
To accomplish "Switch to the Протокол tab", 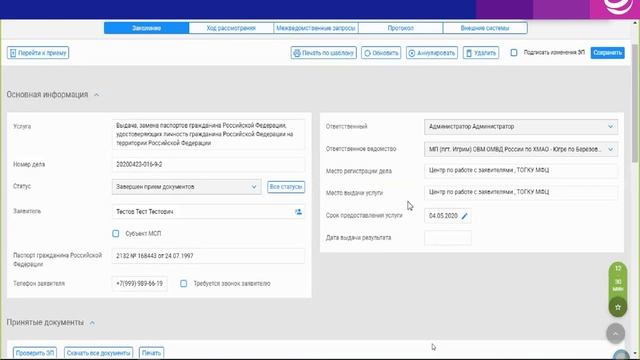I will (400, 28).
